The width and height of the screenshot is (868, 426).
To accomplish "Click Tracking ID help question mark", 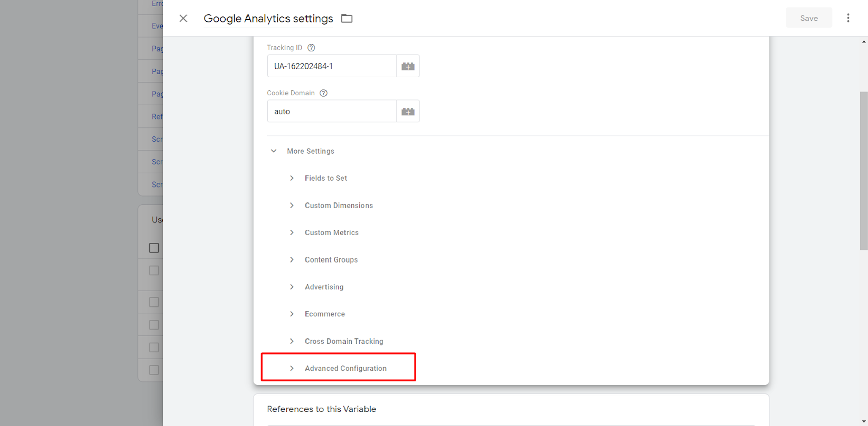I will (x=311, y=48).
